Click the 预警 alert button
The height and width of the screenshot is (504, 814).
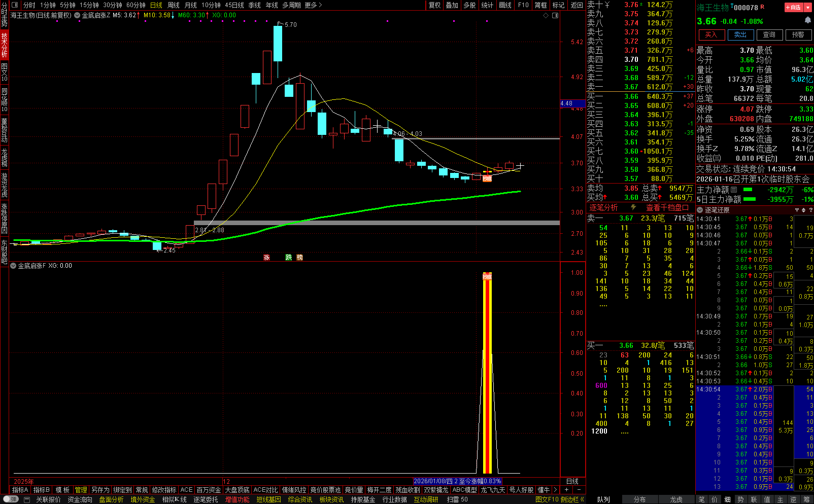(798, 34)
